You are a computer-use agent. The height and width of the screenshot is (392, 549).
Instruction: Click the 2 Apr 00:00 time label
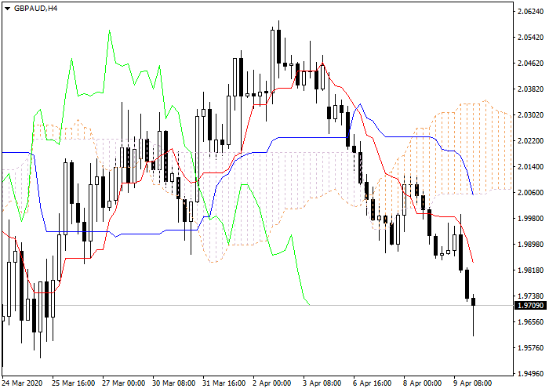(271, 383)
